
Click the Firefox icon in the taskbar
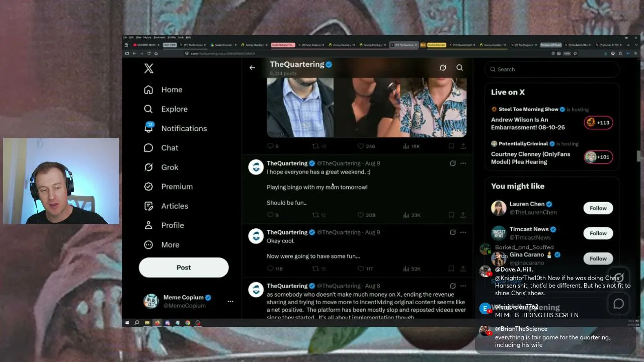[x=157, y=323]
